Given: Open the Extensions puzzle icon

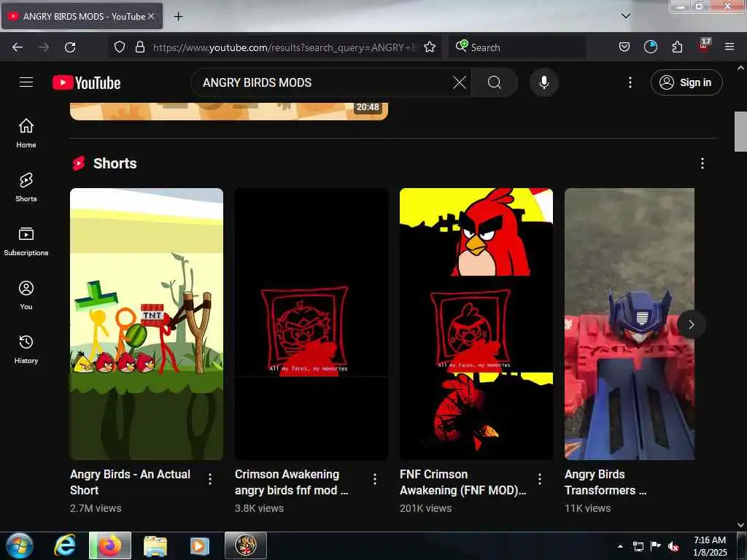Looking at the screenshot, I should 677,47.
